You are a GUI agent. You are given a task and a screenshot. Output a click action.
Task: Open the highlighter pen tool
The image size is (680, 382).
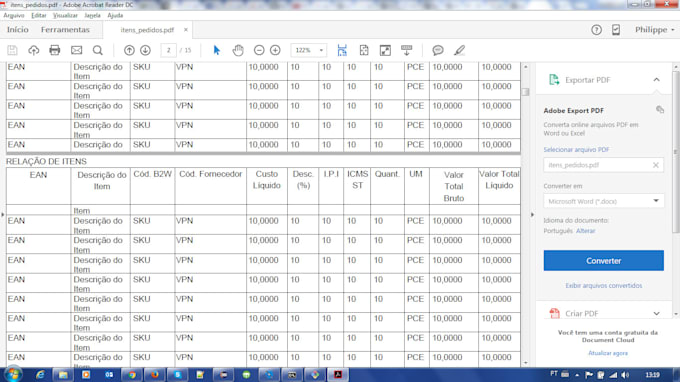pyautogui.click(x=459, y=50)
